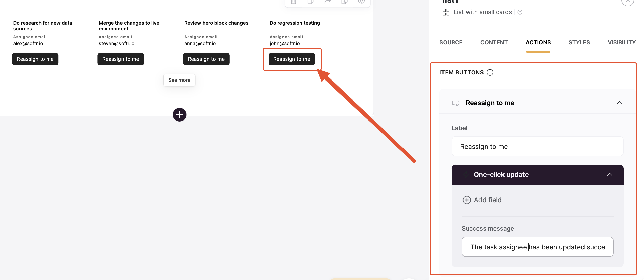Click See more on the task list
Viewport: 644px width, 280px height.
pyautogui.click(x=179, y=80)
